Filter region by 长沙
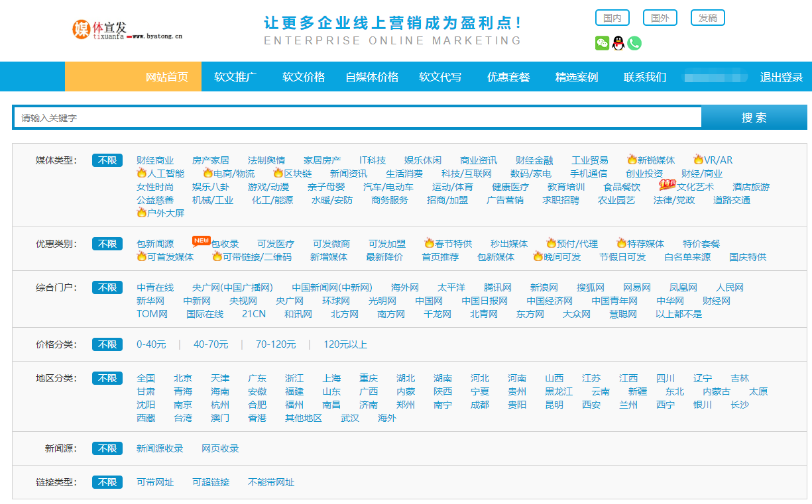The height and width of the screenshot is (504, 812). pos(740,405)
